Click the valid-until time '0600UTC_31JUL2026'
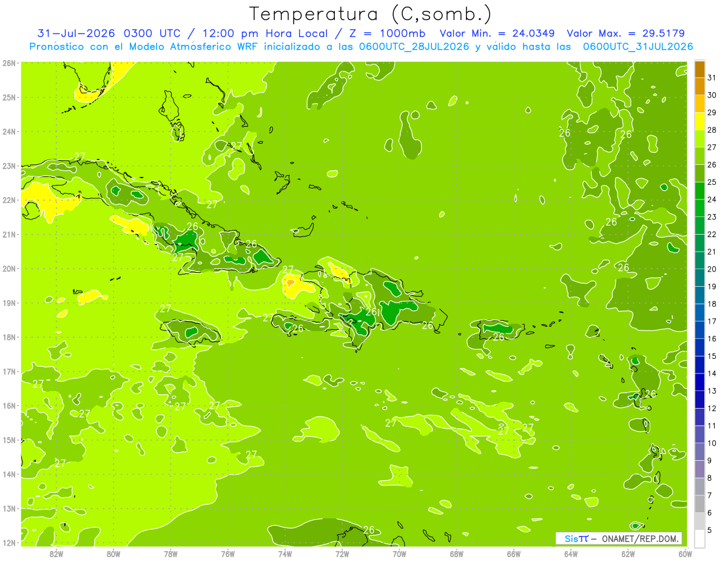The height and width of the screenshot is (562, 728). (638, 47)
